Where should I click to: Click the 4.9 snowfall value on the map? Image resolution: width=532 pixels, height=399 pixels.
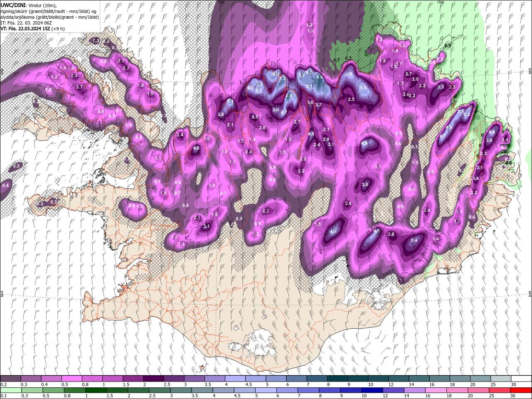[365, 143]
